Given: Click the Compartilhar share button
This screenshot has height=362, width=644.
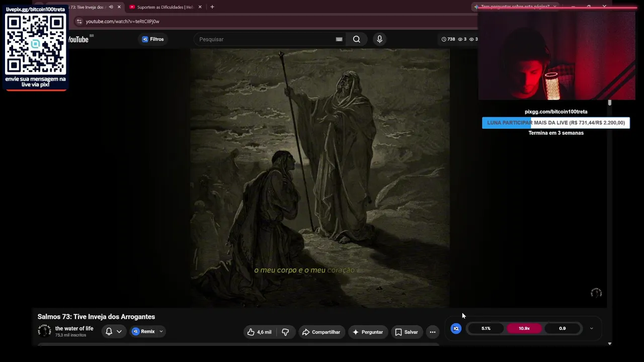Looking at the screenshot, I should pos(321,332).
